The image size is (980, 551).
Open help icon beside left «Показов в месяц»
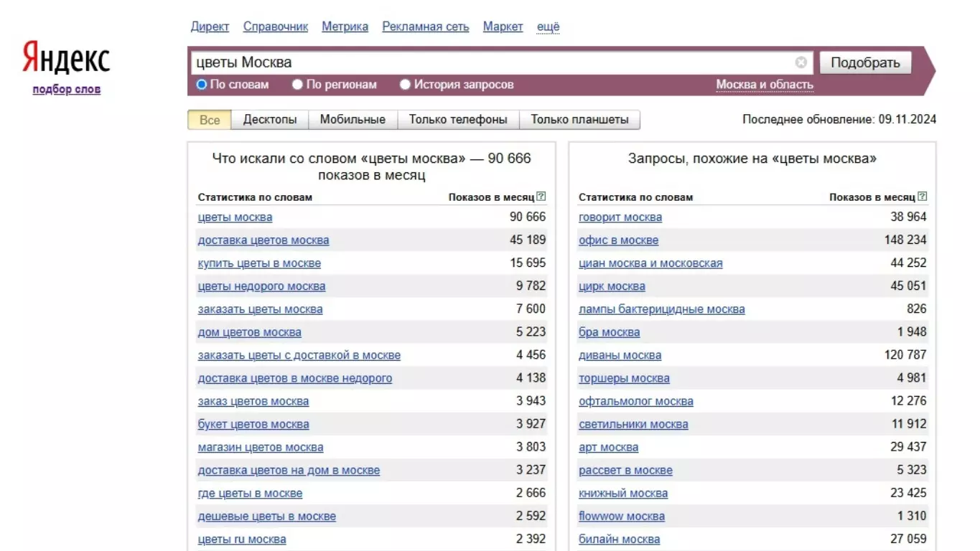point(541,197)
